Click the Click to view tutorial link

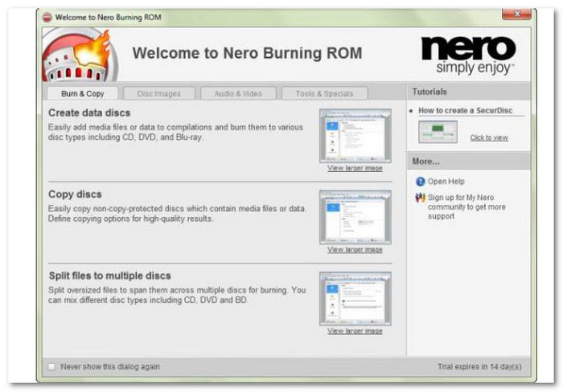coord(489,137)
